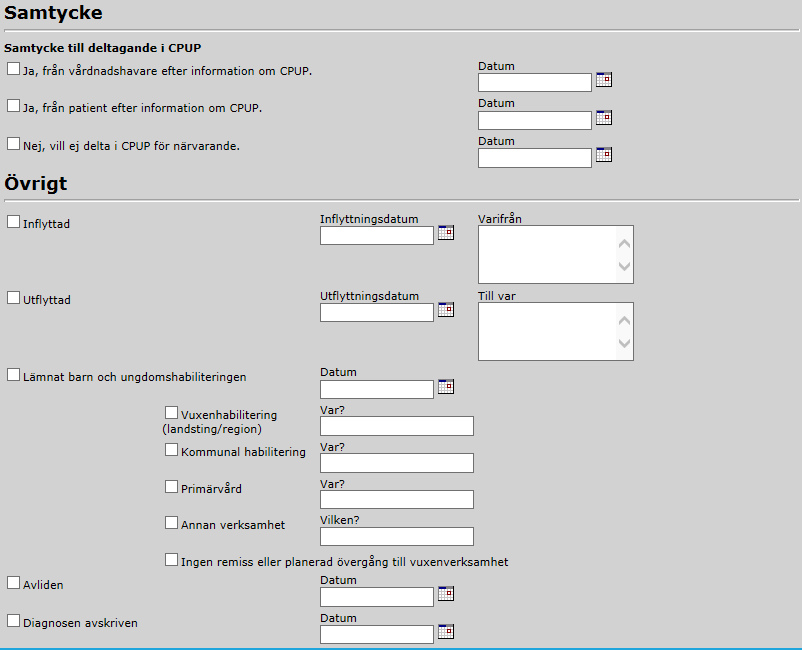Enable the Inflyttad checkbox
Screen dimensions: 802x650
point(13,221)
